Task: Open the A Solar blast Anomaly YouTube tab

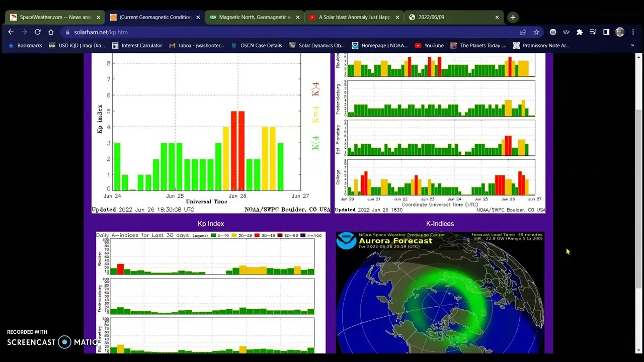Action: tap(354, 17)
